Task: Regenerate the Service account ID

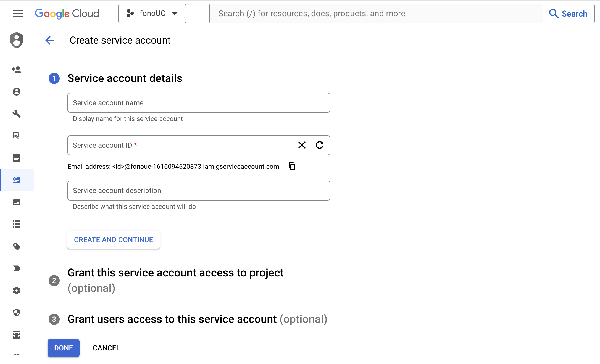Action: point(320,145)
